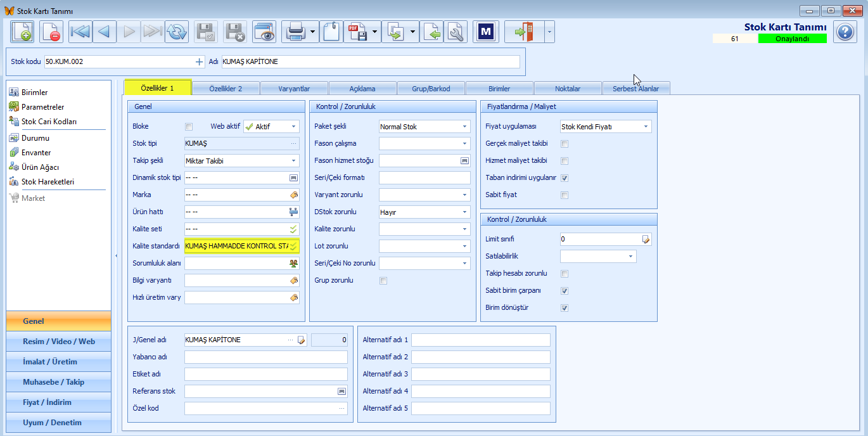Switch to the Varyantlar tab
Image resolution: width=868 pixels, height=436 pixels.
pos(293,89)
